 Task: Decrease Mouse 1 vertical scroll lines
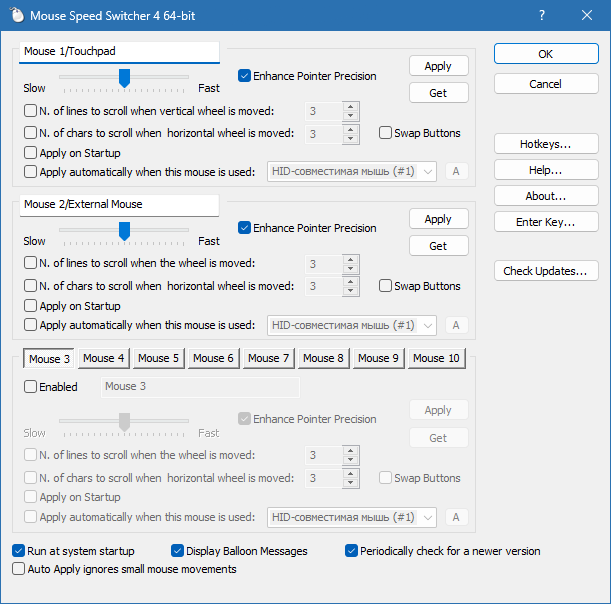351,116
